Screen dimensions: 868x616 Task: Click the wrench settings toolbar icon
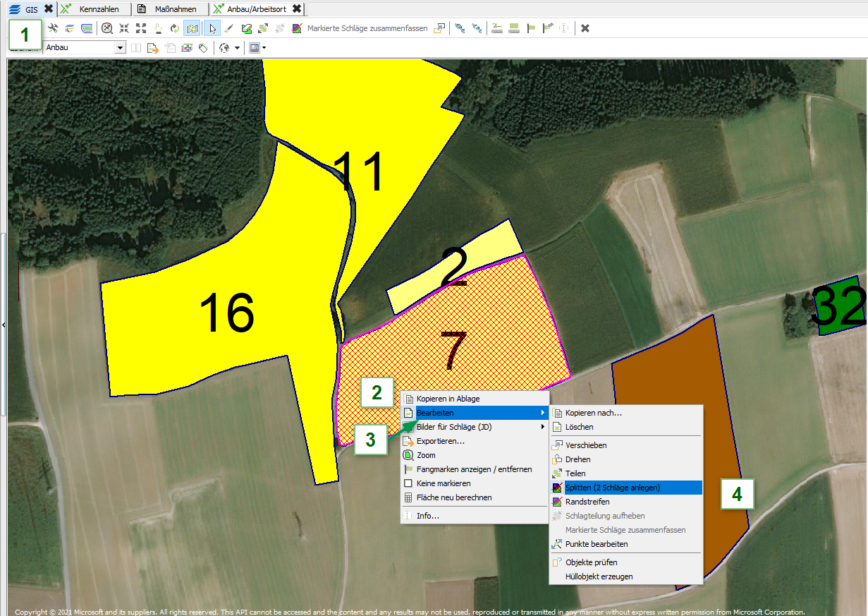click(53, 28)
